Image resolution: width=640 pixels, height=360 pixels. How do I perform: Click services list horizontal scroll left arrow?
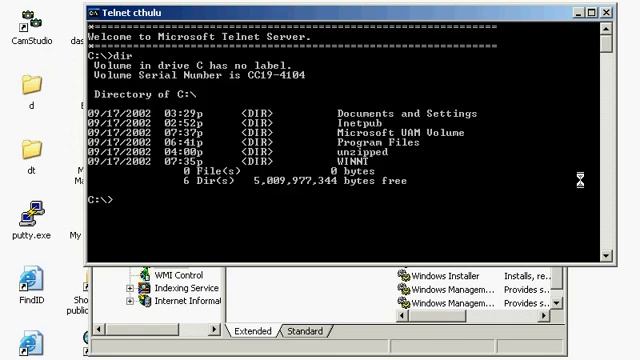pyautogui.click(x=402, y=316)
